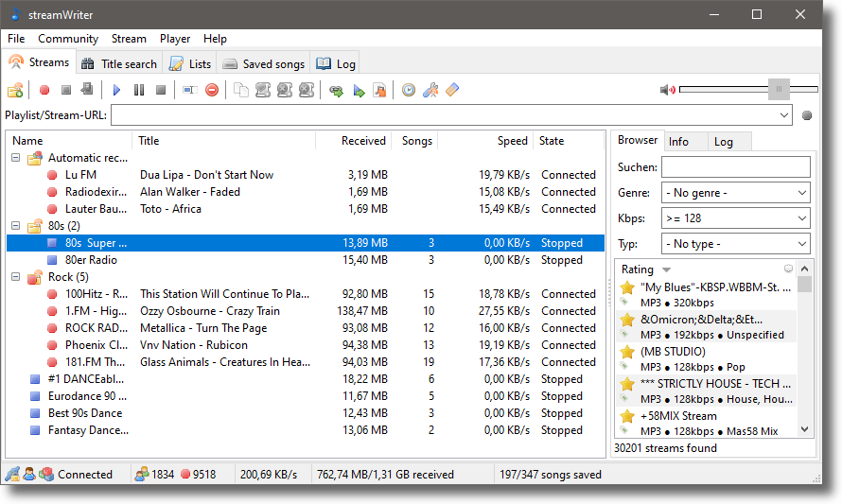Switch to the Saved songs tab

264,64
